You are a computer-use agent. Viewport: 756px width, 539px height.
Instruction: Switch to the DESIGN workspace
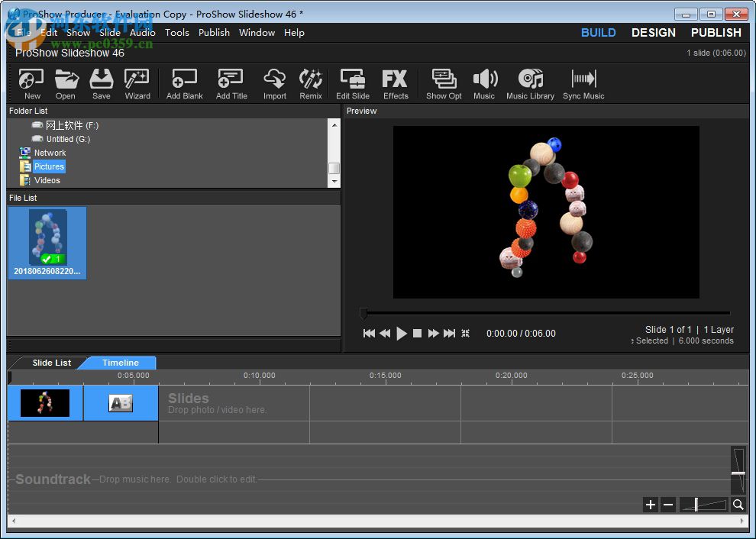tap(653, 32)
